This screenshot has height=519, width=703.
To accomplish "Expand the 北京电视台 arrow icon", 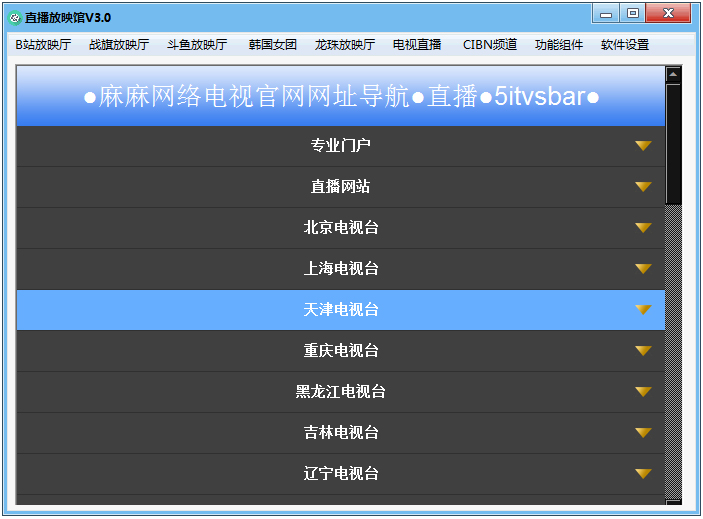I will click(643, 228).
